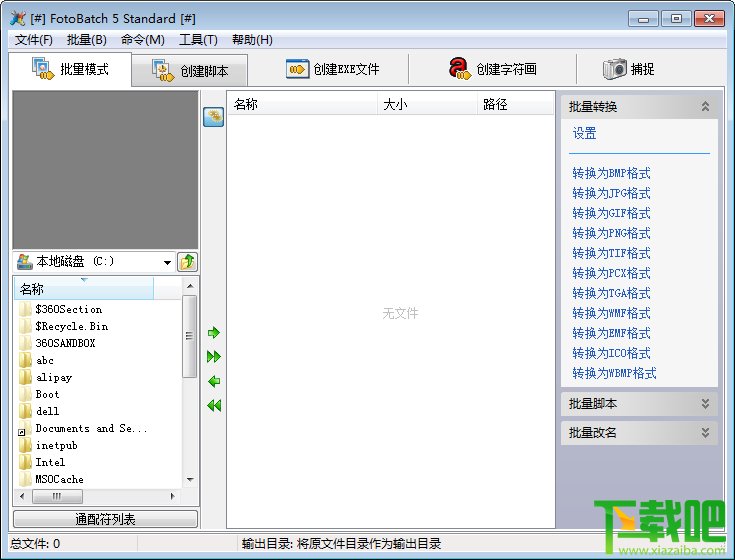Screen dimensions: 735x560
Task: Click the 转换为PCX格式 link
Action: [611, 273]
